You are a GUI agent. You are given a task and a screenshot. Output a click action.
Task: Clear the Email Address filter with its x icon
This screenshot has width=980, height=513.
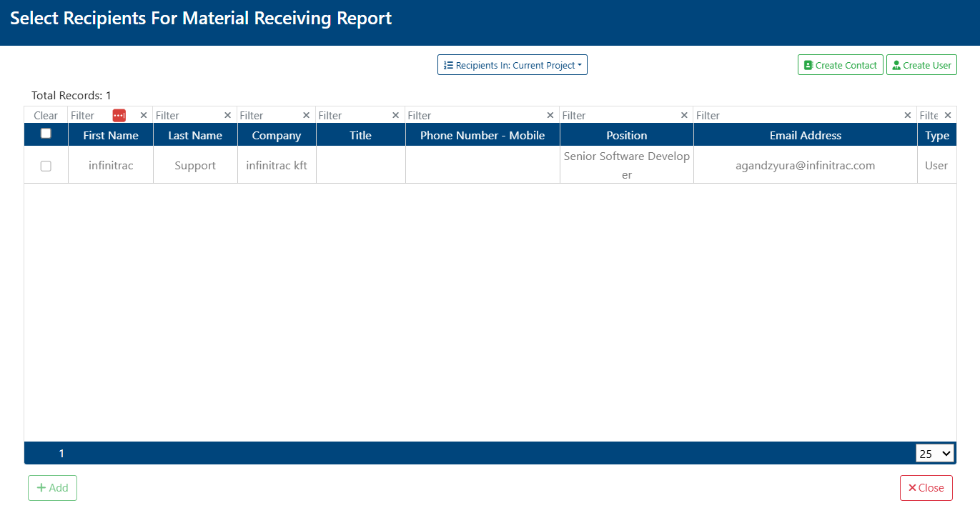point(908,115)
